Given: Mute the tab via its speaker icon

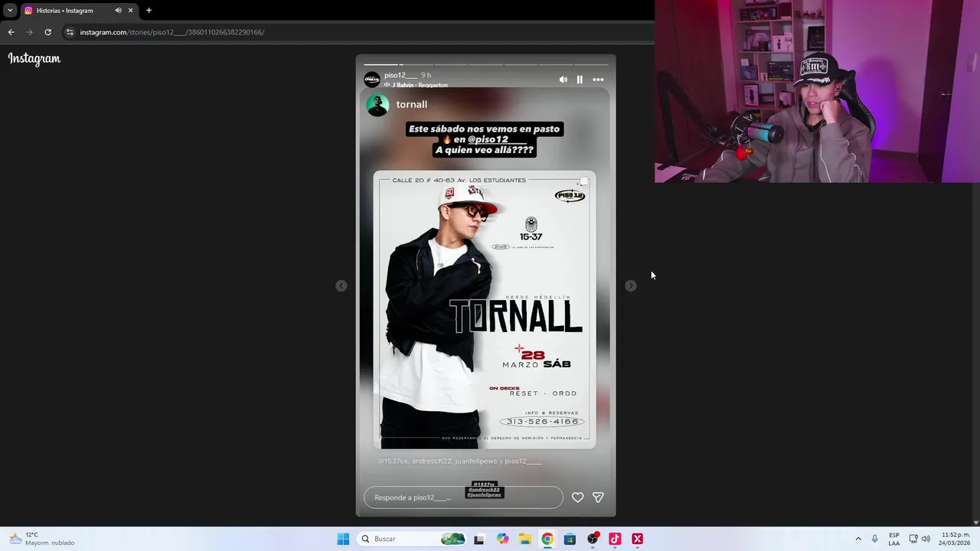Looking at the screenshot, I should tap(118, 11).
